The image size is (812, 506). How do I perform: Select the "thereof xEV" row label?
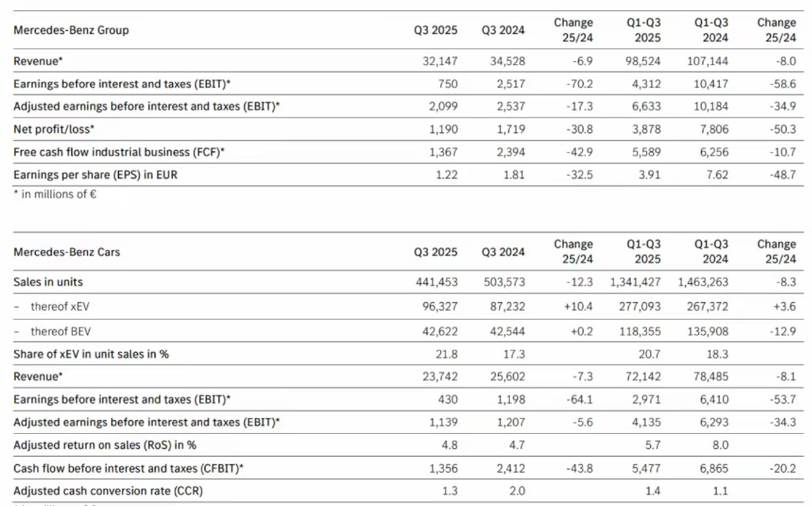tap(61, 305)
